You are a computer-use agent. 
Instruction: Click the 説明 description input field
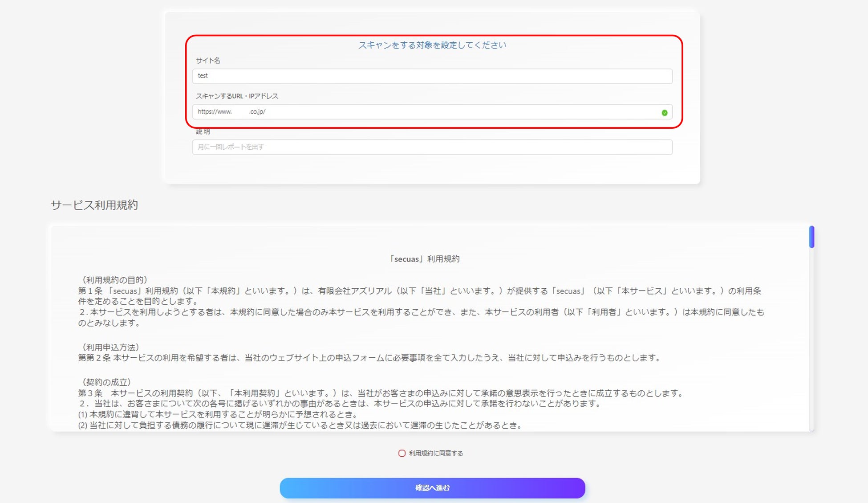pos(432,147)
